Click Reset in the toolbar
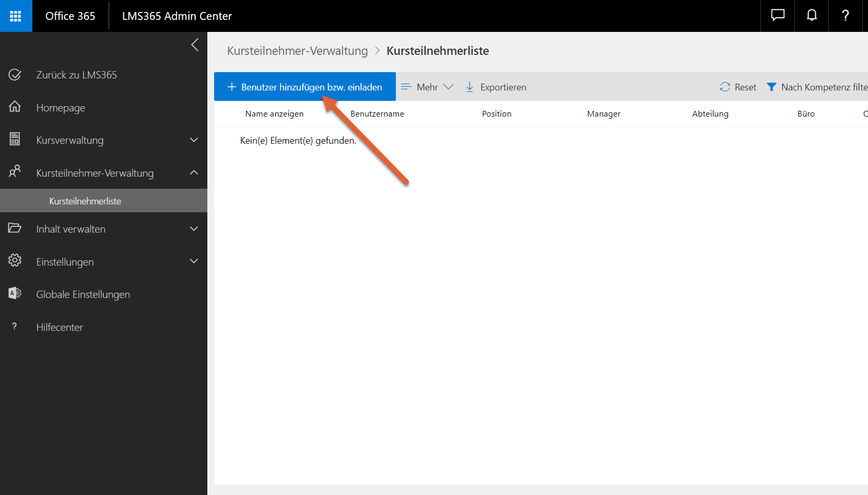Image resolution: width=868 pixels, height=495 pixels. point(738,87)
